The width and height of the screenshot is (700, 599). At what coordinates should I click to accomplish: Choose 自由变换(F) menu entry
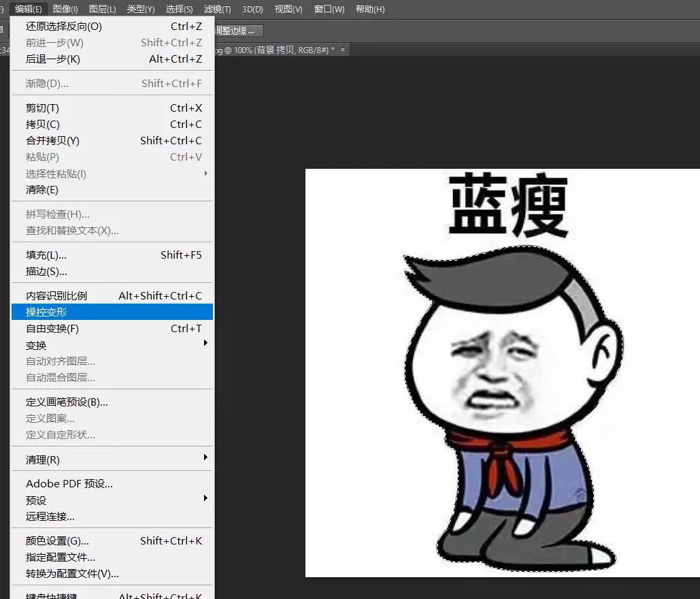(x=112, y=329)
